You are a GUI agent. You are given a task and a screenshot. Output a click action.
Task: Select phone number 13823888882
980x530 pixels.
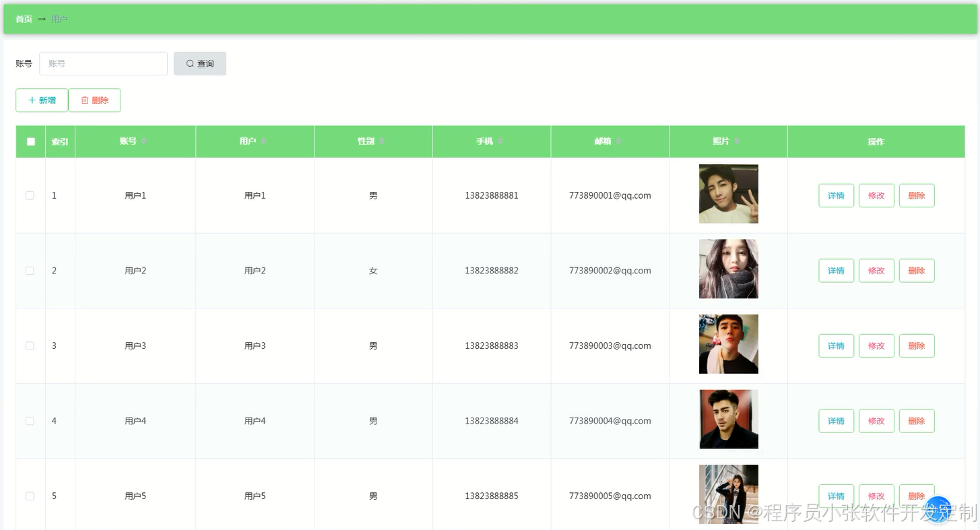click(x=492, y=271)
